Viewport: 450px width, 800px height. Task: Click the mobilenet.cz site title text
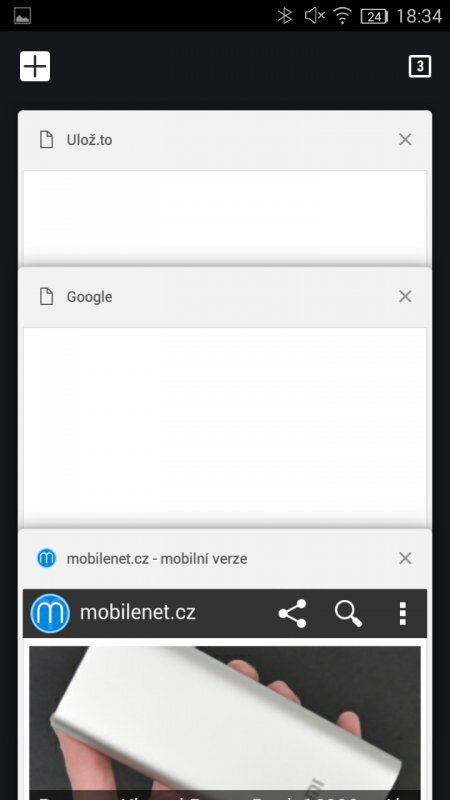pos(138,612)
